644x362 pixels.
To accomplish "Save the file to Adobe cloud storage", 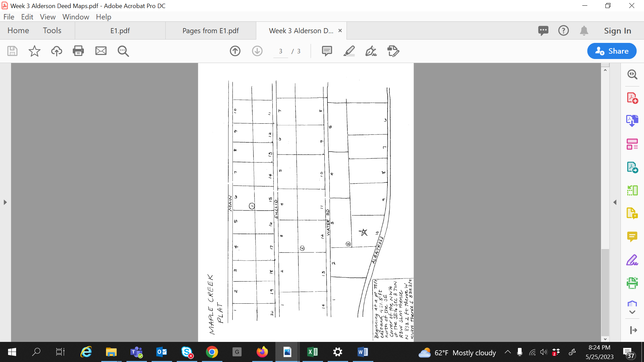I will click(56, 51).
